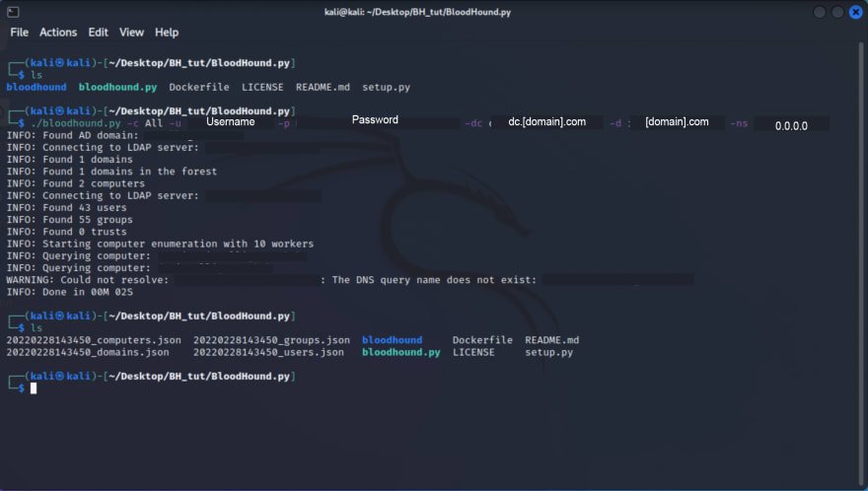Click the line 'INFO: Found 55 groups'
The height and width of the screenshot is (491, 868).
69,220
